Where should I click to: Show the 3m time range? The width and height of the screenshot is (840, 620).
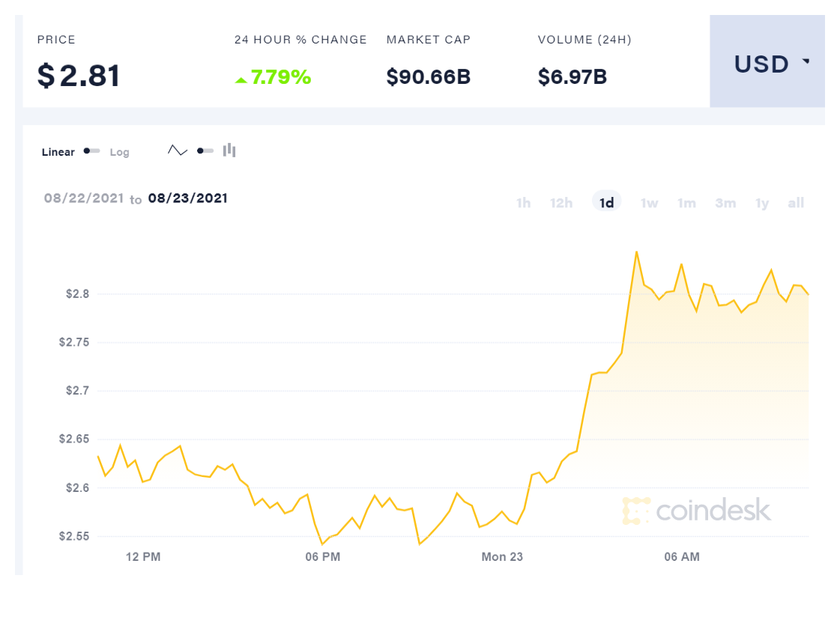click(x=725, y=203)
